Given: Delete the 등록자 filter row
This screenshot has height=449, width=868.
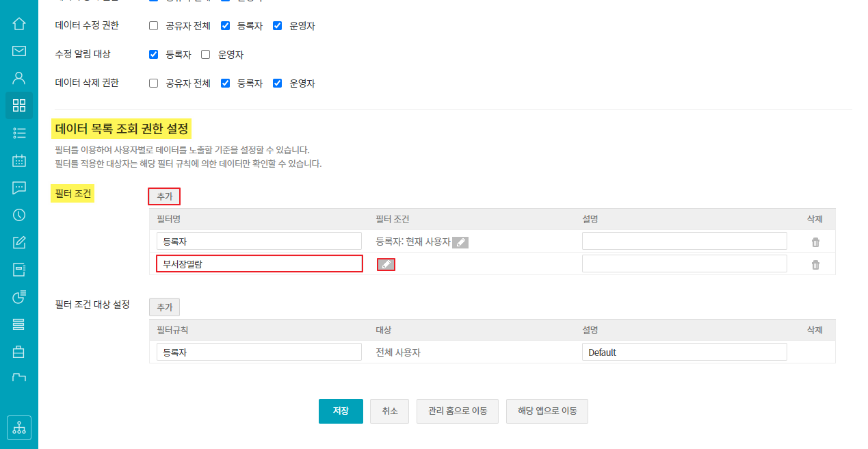Looking at the screenshot, I should (815, 242).
